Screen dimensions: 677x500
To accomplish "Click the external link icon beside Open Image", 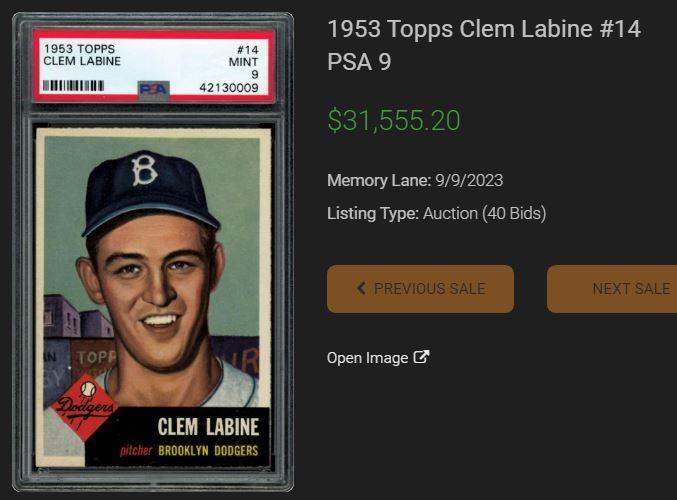I will click(422, 357).
